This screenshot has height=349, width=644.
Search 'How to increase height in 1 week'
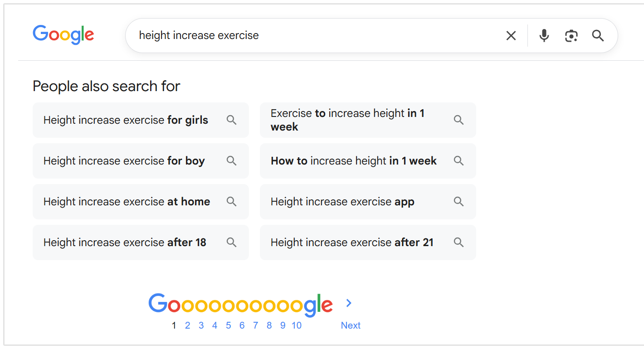click(x=353, y=160)
